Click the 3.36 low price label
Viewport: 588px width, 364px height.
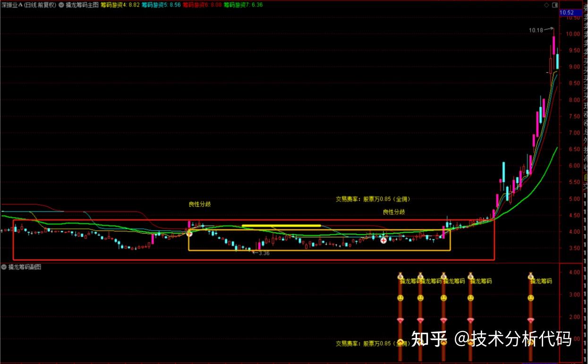tap(264, 253)
